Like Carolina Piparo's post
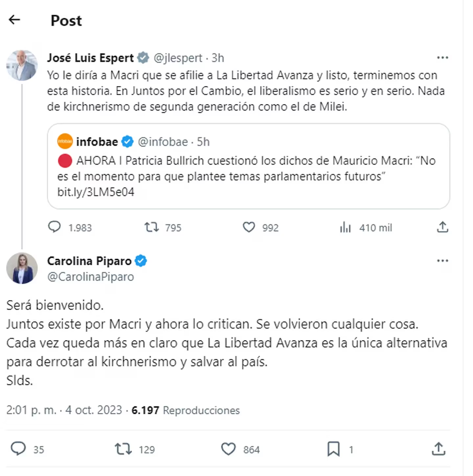Viewport: 473px width, 476px height. coord(228,449)
